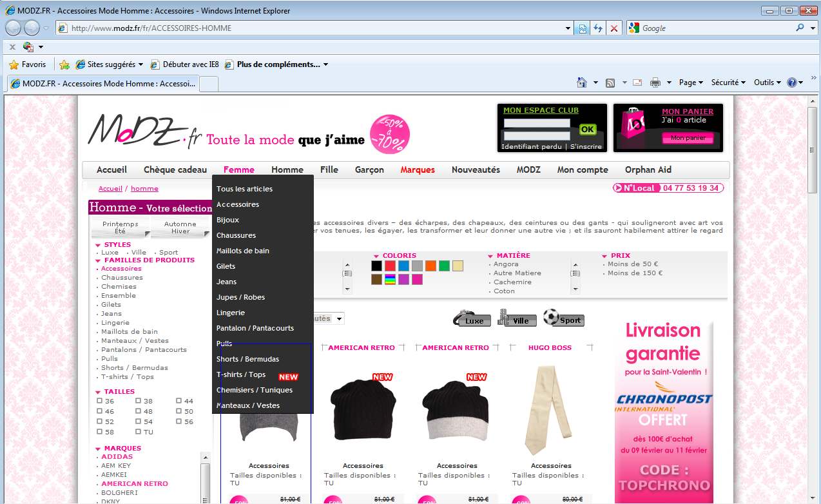Viewport: 821px width, 504px height.
Task: Click the Read Mail envelope icon
Action: click(x=637, y=82)
